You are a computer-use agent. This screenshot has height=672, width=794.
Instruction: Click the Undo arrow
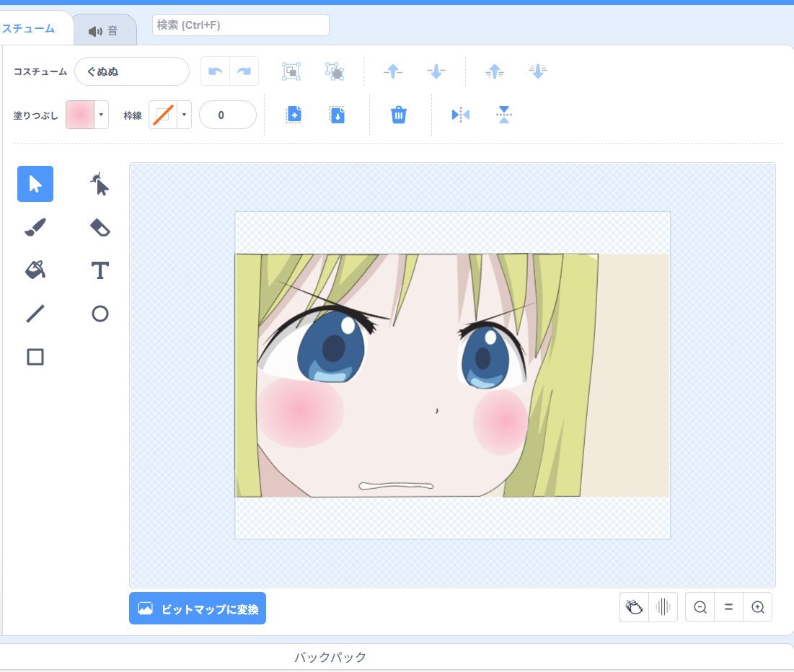(x=215, y=71)
